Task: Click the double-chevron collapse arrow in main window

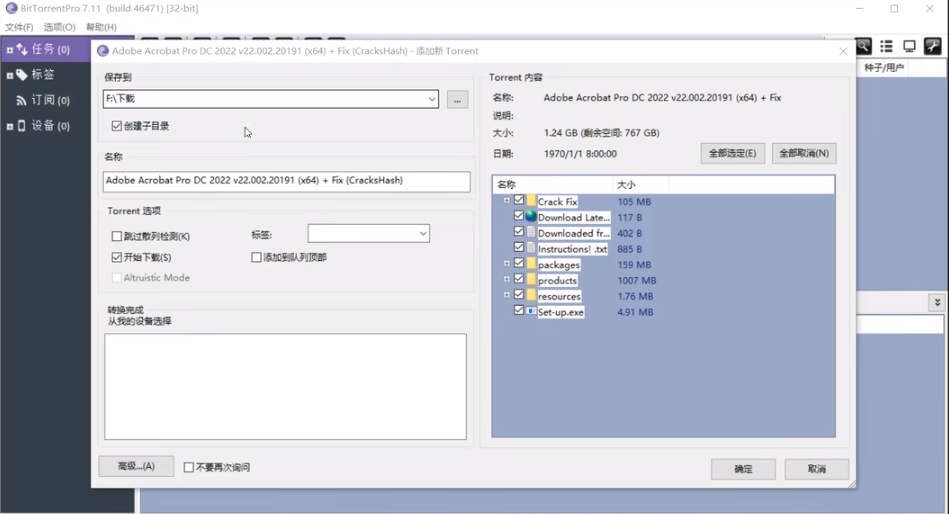Action: coord(937,302)
